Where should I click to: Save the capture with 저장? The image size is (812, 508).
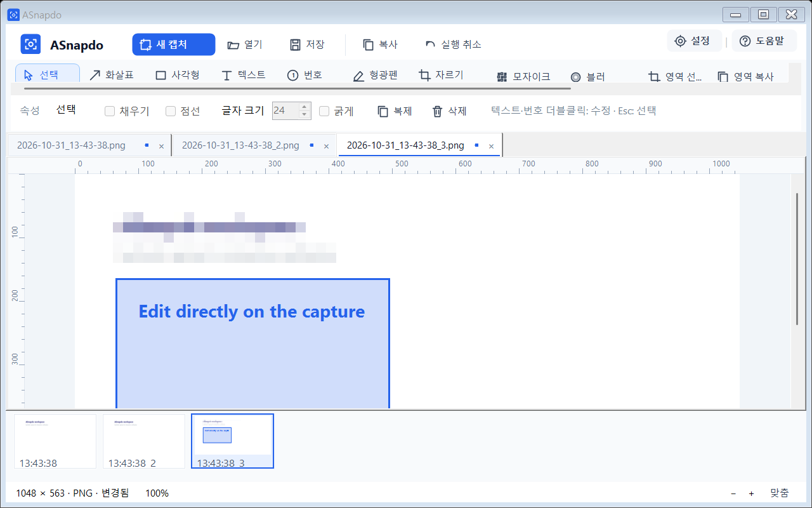(307, 44)
